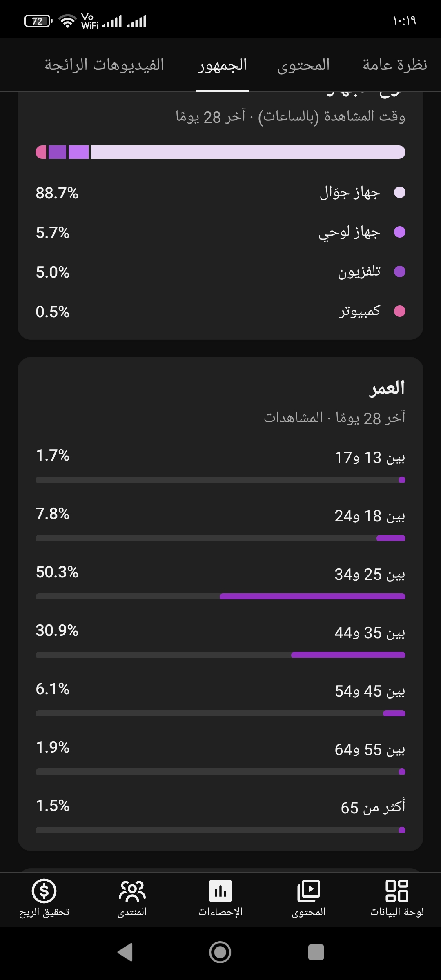Screen dimensions: 441x980
Task: Tap the device type stacked bar
Action: coord(220,152)
